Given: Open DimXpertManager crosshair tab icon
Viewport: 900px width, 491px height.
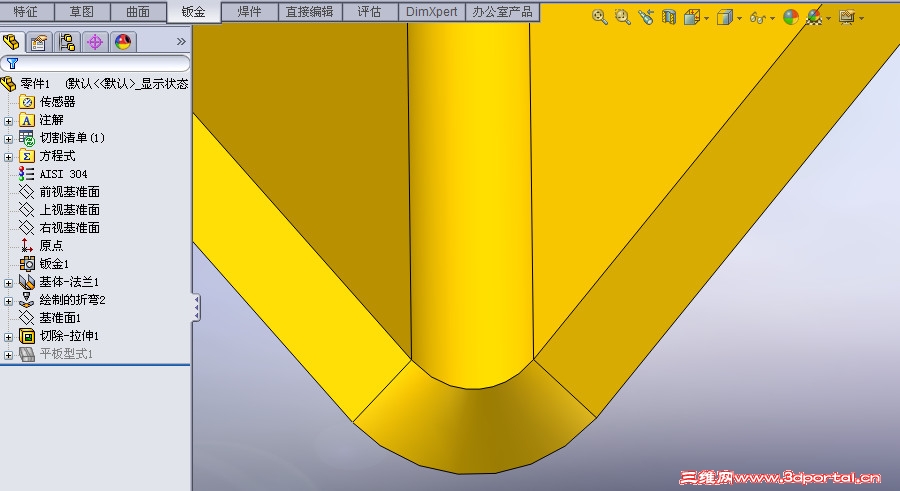Looking at the screenshot, I should [95, 42].
